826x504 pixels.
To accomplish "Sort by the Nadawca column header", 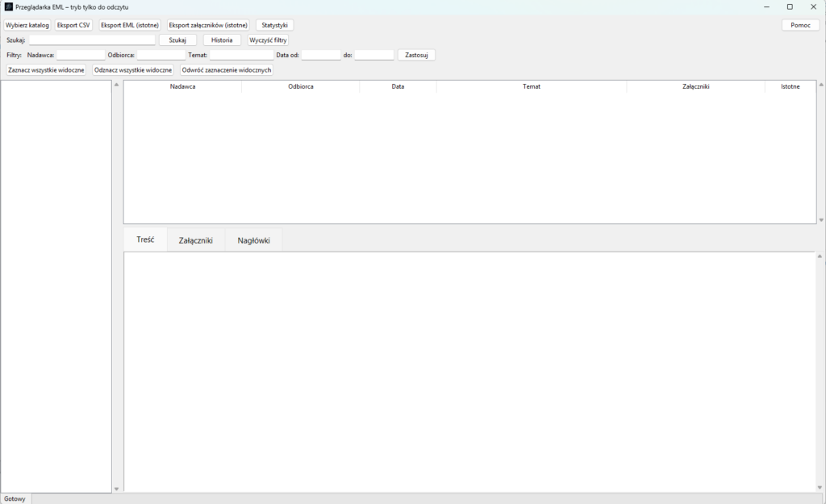I will click(183, 86).
